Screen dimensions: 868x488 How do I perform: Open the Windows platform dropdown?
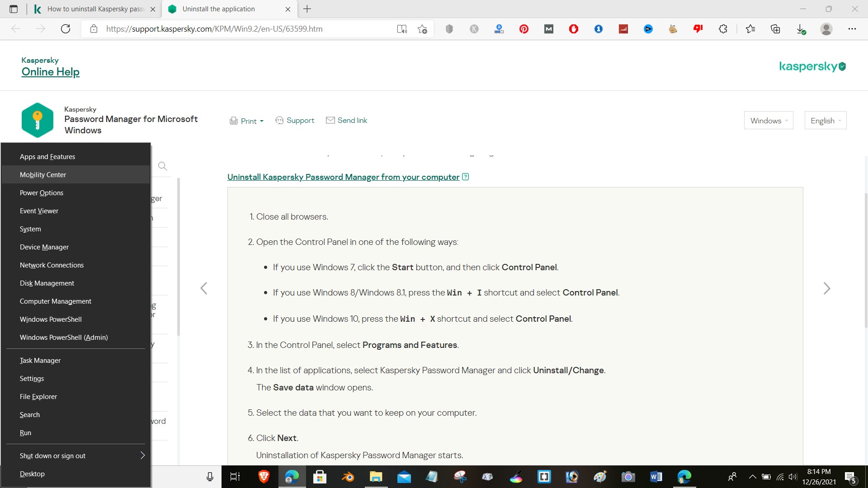point(769,121)
